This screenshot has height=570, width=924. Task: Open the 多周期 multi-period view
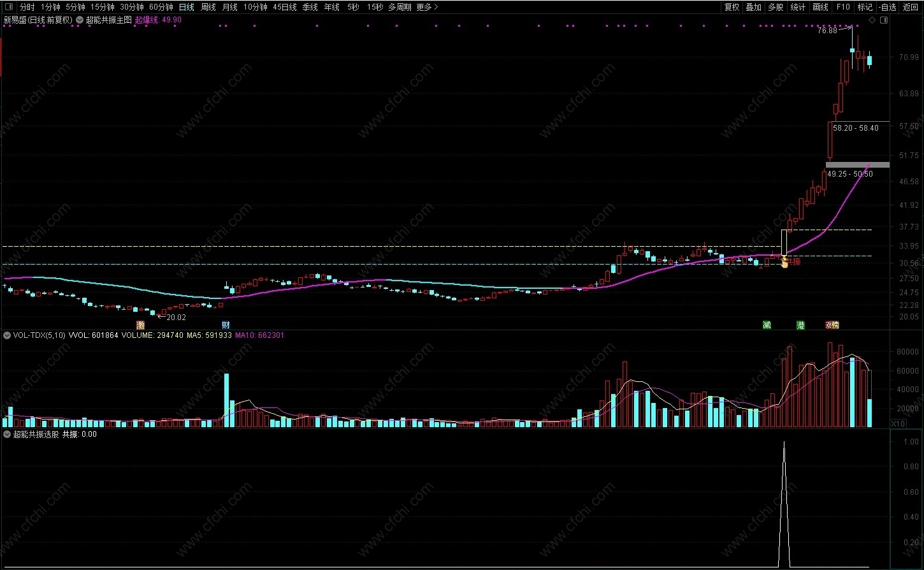coord(400,8)
